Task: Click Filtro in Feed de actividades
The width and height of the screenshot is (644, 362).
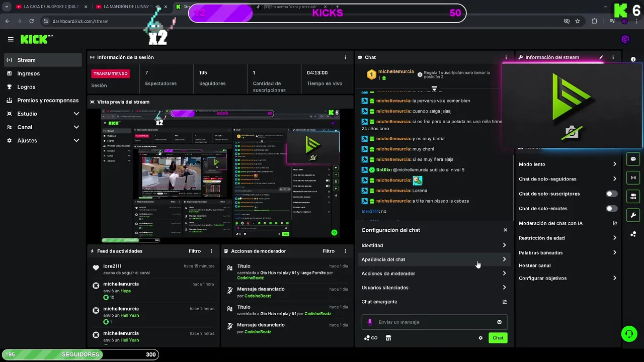Action: (x=195, y=251)
